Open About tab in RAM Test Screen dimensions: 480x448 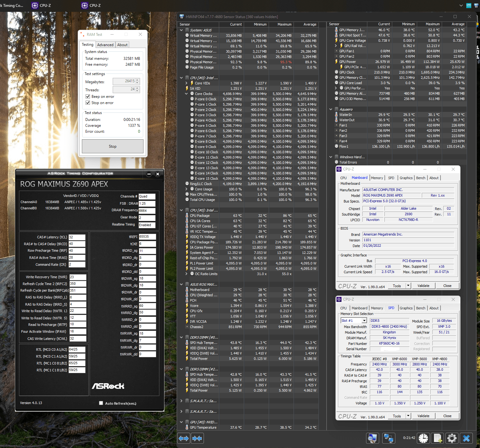pos(122,45)
